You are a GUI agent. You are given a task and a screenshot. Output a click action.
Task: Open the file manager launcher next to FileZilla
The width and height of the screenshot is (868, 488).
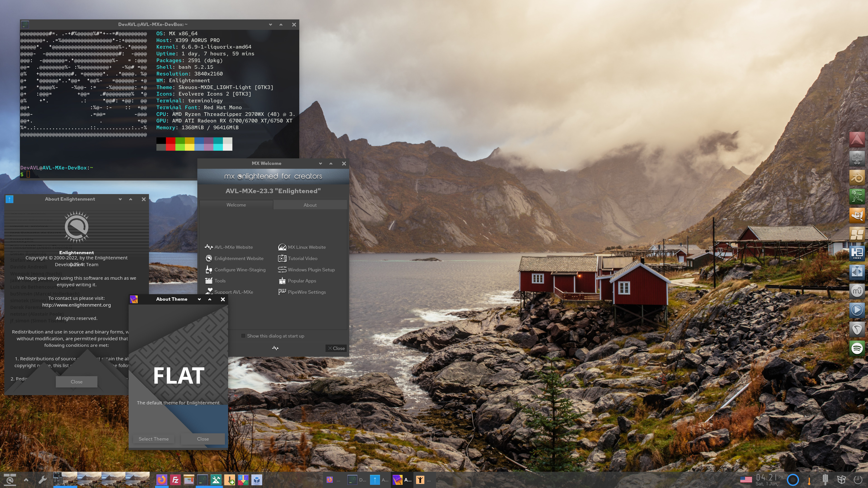pyautogui.click(x=189, y=480)
